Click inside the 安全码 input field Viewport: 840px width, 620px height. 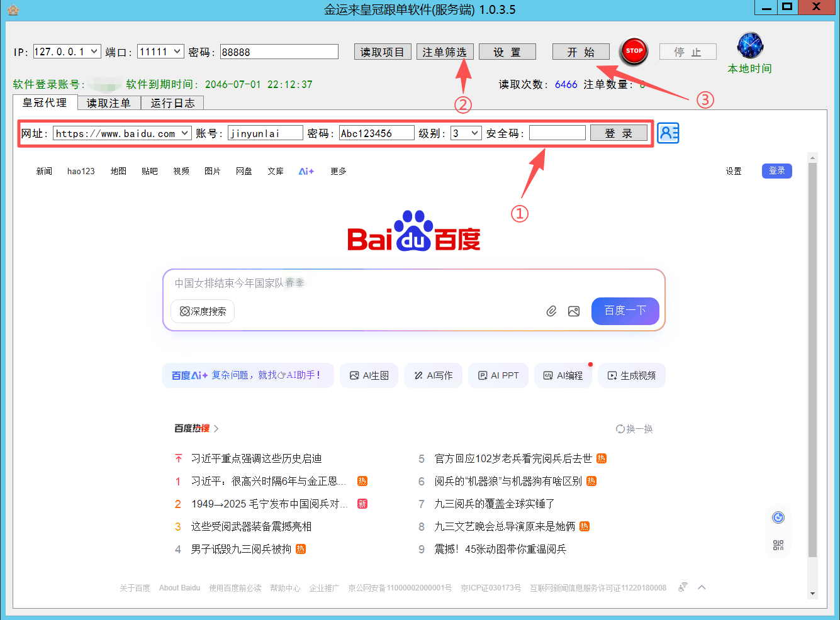(x=557, y=133)
